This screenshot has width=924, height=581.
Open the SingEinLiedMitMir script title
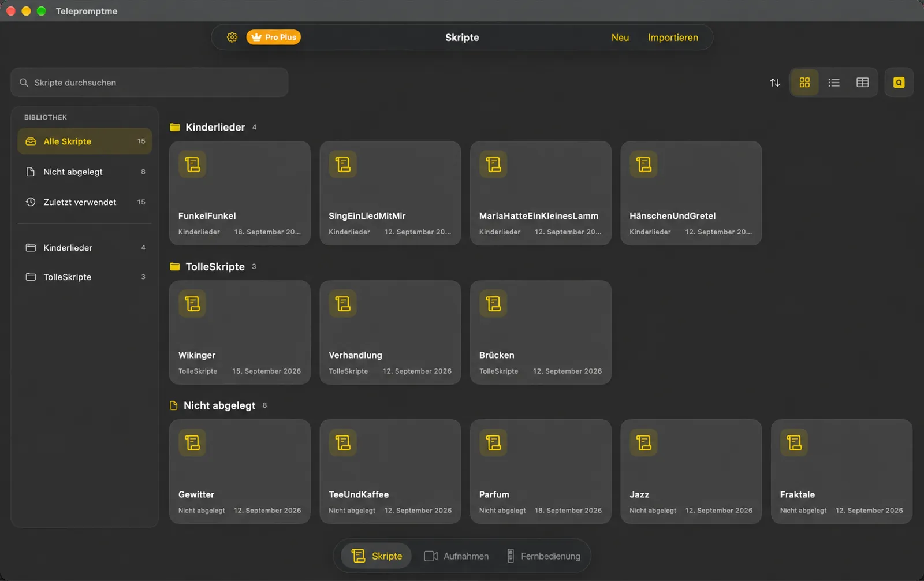click(367, 216)
